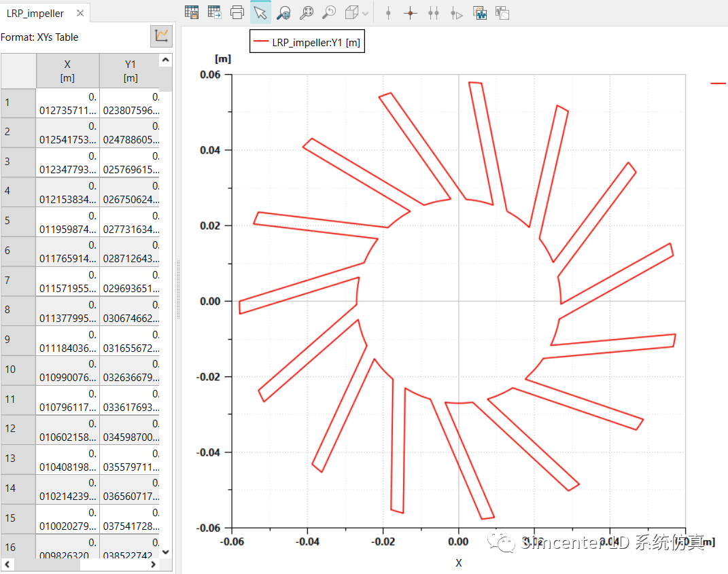Click the X [m] column header
The width and height of the screenshot is (728, 574).
pos(67,71)
